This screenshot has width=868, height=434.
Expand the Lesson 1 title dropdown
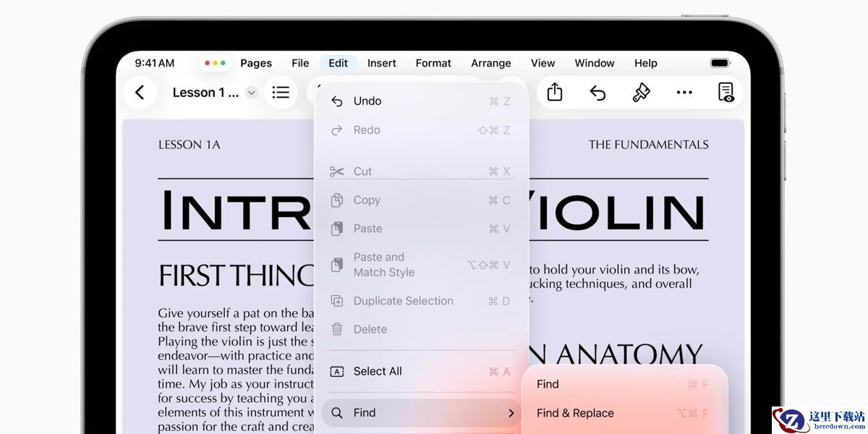[251, 93]
